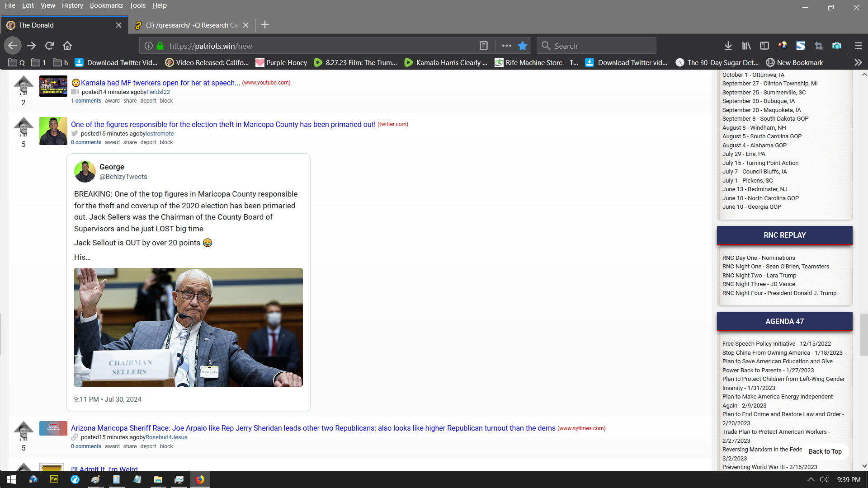Open the Q bookmarks folder
Screen dimensions: 868x488
pos(17,62)
